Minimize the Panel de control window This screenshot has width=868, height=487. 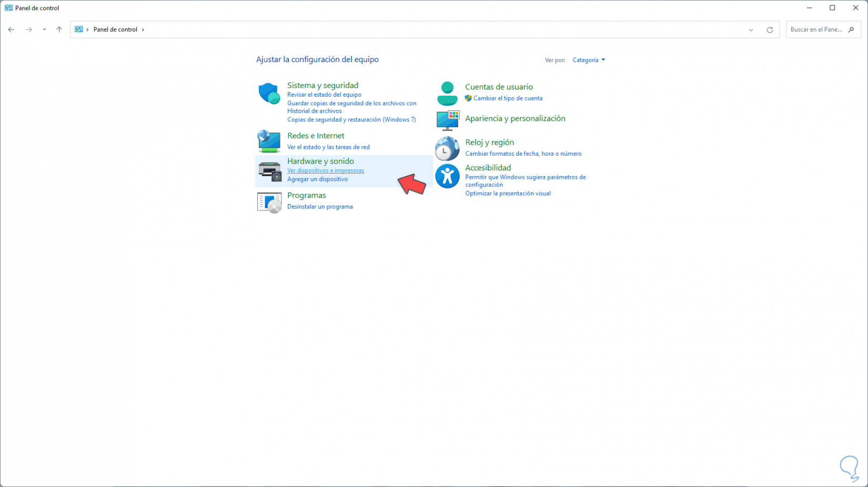[x=809, y=8]
